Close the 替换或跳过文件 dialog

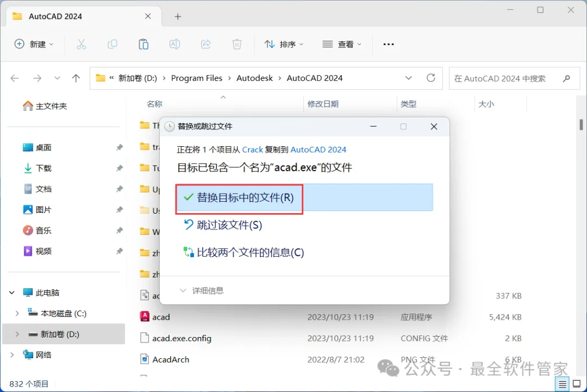pos(434,127)
